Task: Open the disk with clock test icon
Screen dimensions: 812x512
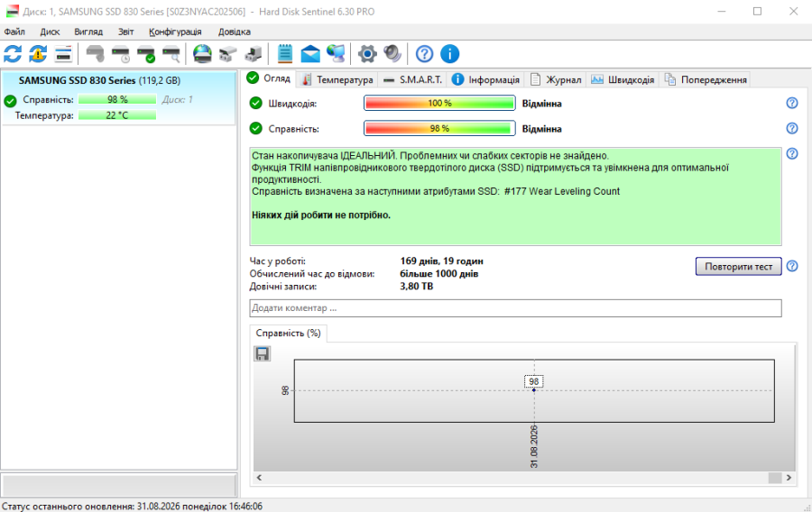Action: (x=120, y=54)
